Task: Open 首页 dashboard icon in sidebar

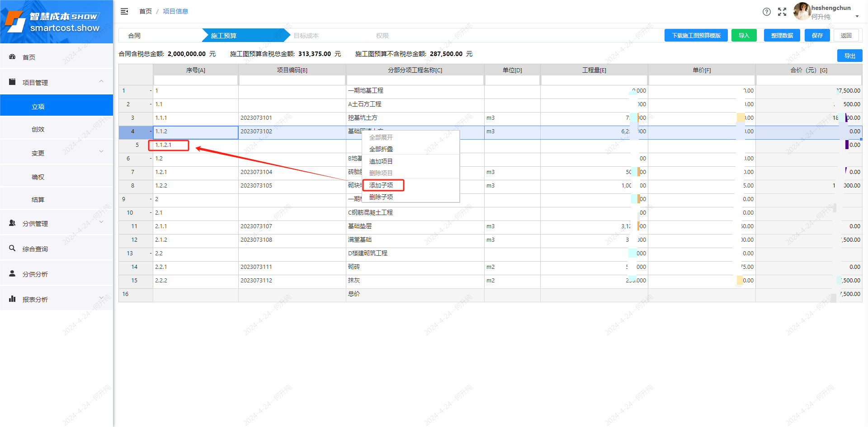Action: (13, 57)
